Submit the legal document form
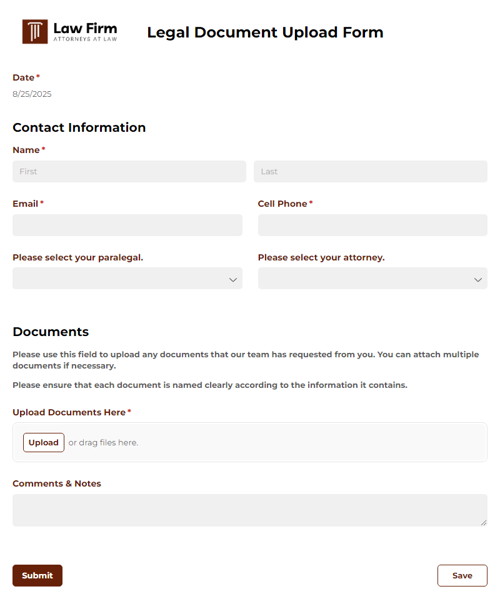Screen dimensions: 500x599 37,575
